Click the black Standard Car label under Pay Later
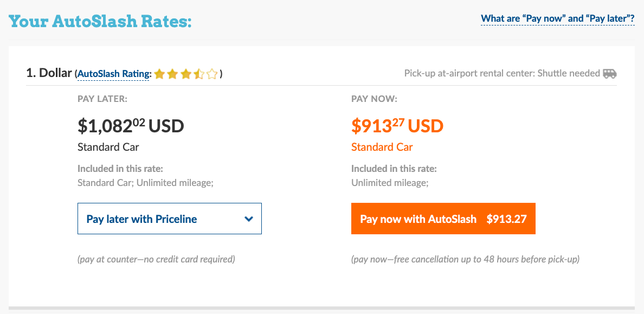Image resolution: width=644 pixels, height=314 pixels. click(x=108, y=147)
